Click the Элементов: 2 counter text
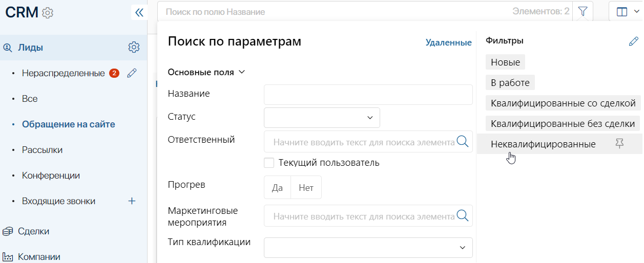The image size is (644, 263). click(x=541, y=11)
